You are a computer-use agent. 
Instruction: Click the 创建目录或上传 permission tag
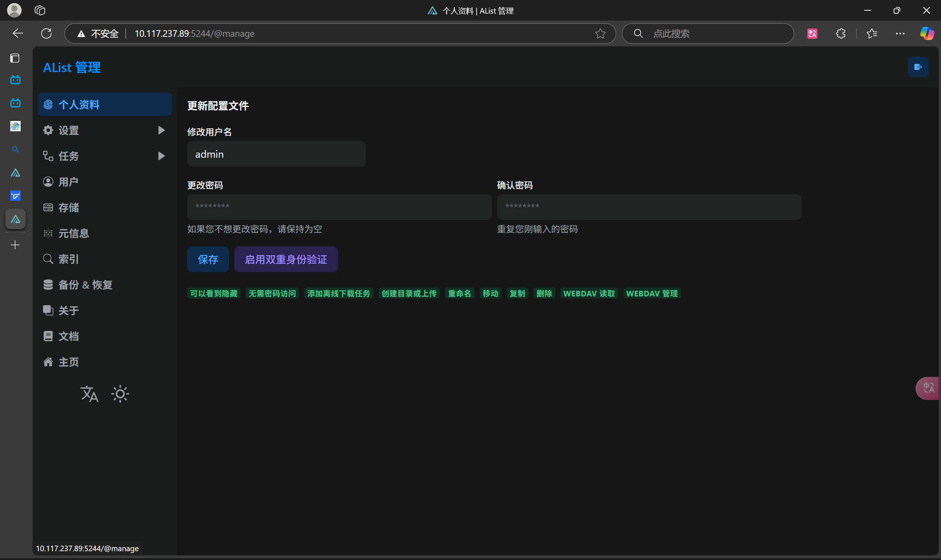(x=409, y=293)
